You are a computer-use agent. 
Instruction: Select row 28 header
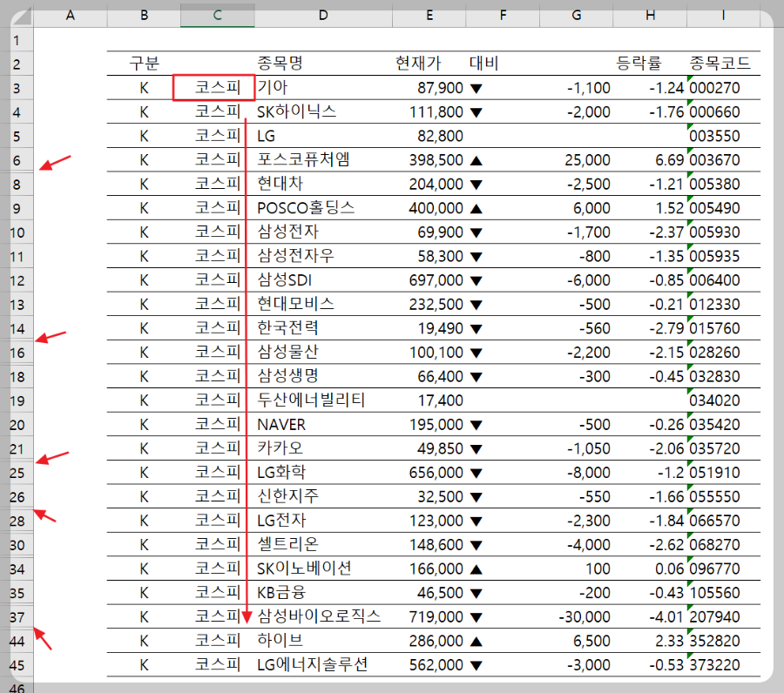pyautogui.click(x=17, y=521)
